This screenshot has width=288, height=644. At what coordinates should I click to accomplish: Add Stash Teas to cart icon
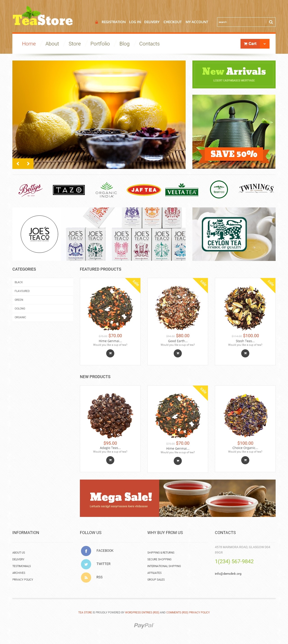pos(245,353)
